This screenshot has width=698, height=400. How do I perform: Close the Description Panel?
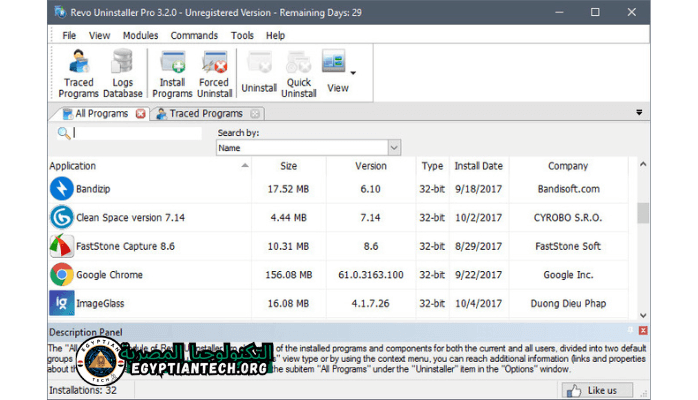tap(643, 331)
